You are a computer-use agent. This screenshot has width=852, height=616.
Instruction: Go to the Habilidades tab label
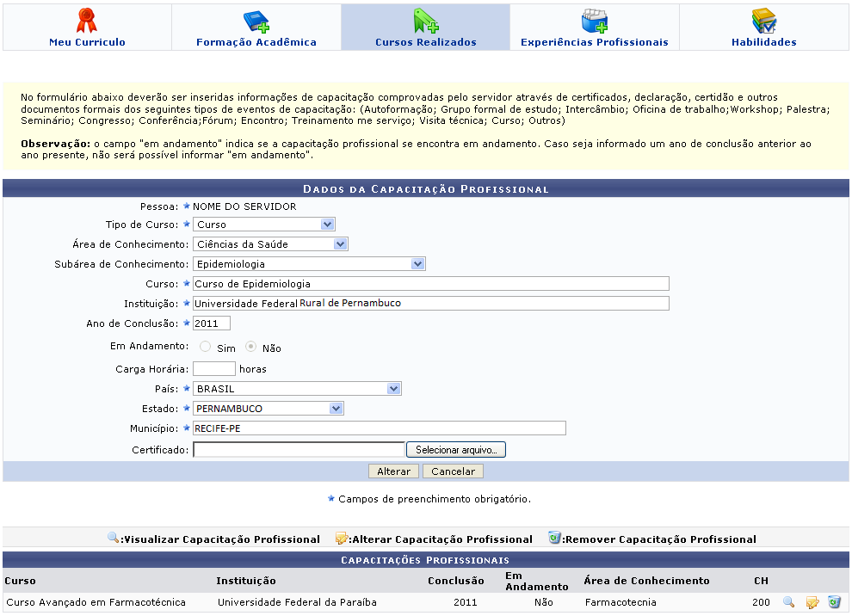pos(763,42)
